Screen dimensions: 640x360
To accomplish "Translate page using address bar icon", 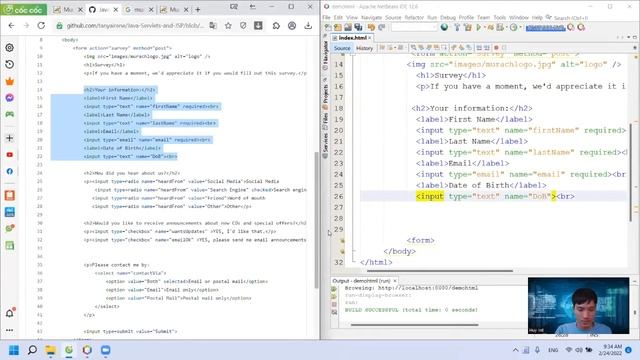I will click(213, 25).
